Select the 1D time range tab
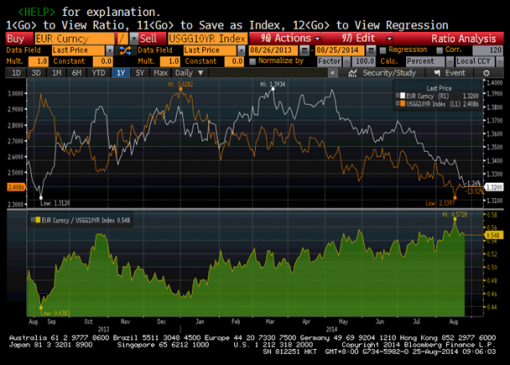The height and width of the screenshot is (365, 510). pos(16,73)
